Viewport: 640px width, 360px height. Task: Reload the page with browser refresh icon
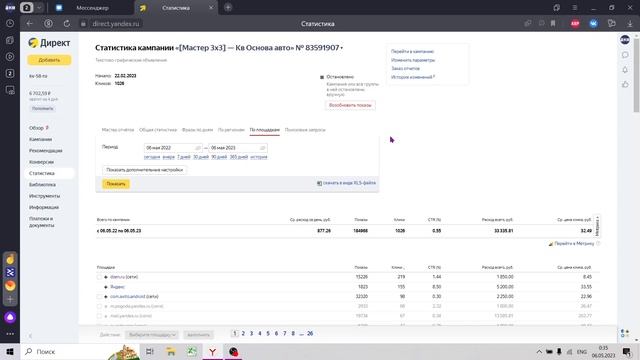67,24
